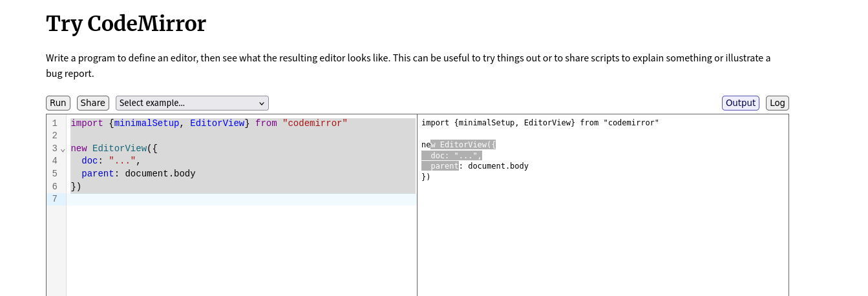Viewport: 868px width, 296px height.
Task: Switch to the Output tab
Action: coord(740,103)
